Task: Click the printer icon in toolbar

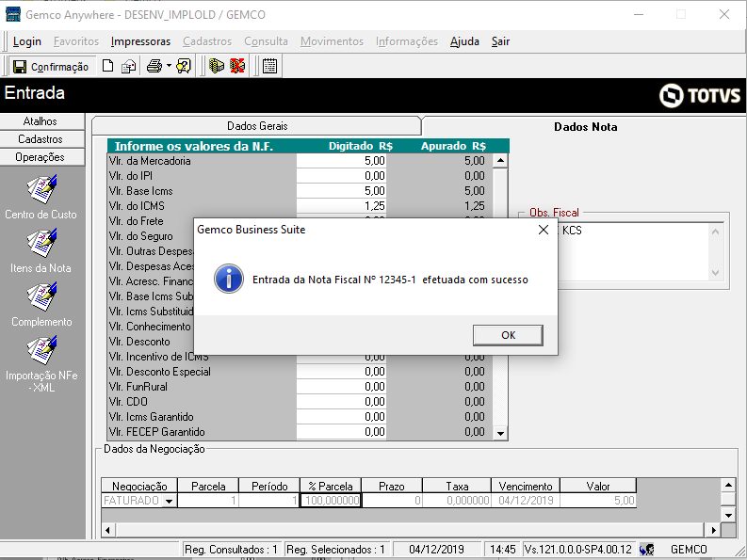Action: (x=154, y=66)
